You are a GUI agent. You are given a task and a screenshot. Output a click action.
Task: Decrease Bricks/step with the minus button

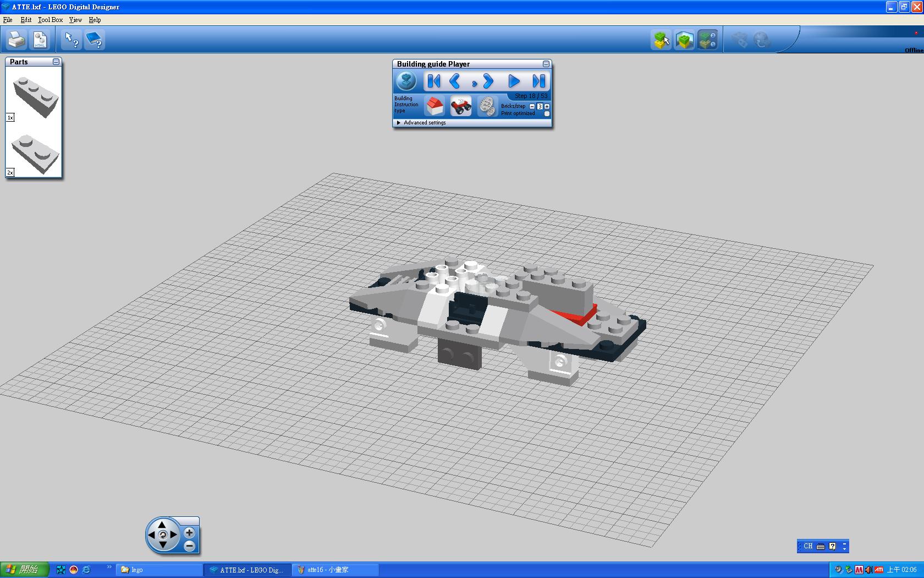pyautogui.click(x=532, y=106)
